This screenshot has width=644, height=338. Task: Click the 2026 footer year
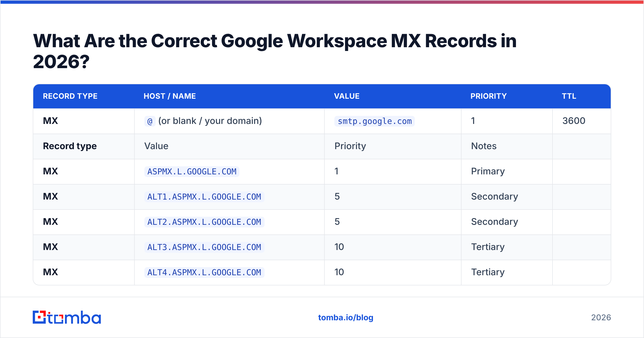tap(601, 318)
